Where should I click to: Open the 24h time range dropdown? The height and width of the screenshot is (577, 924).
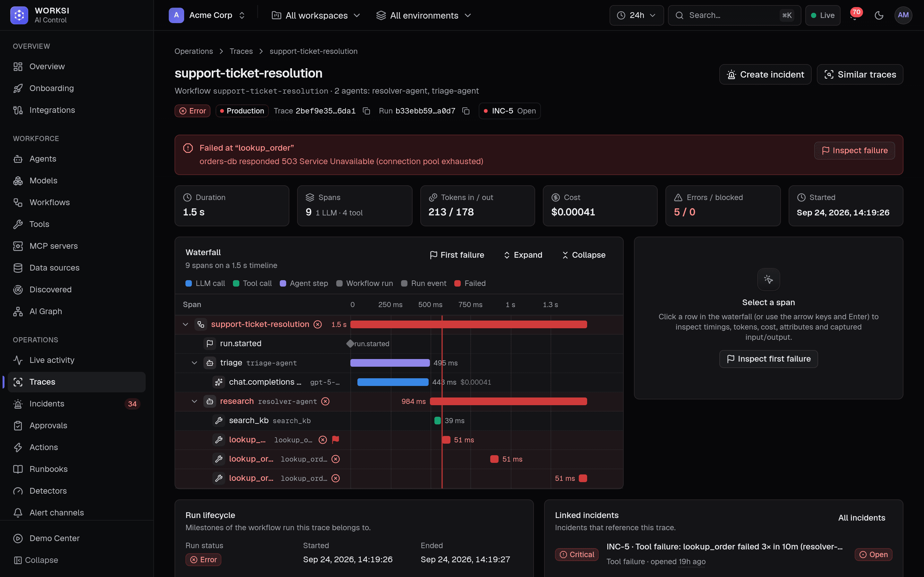637,15
